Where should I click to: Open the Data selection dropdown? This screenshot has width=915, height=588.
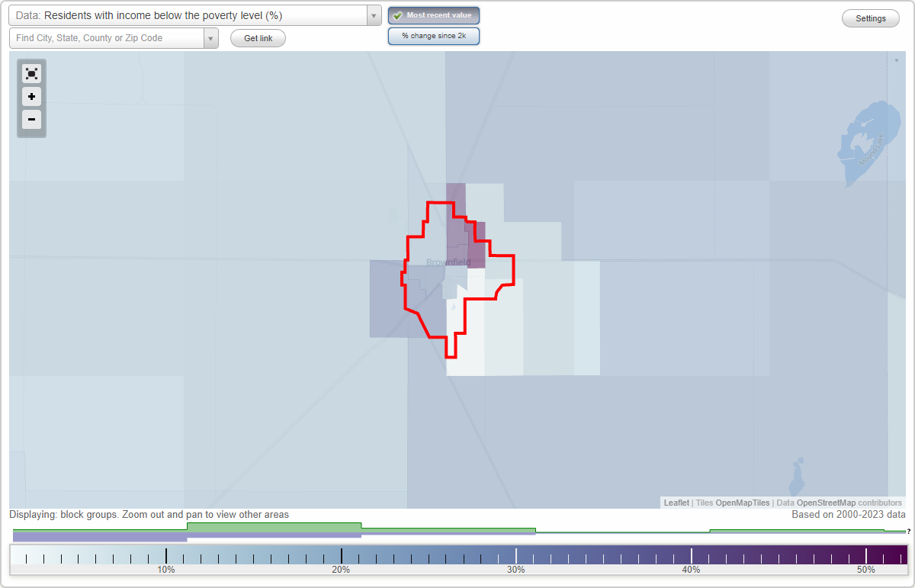191,14
